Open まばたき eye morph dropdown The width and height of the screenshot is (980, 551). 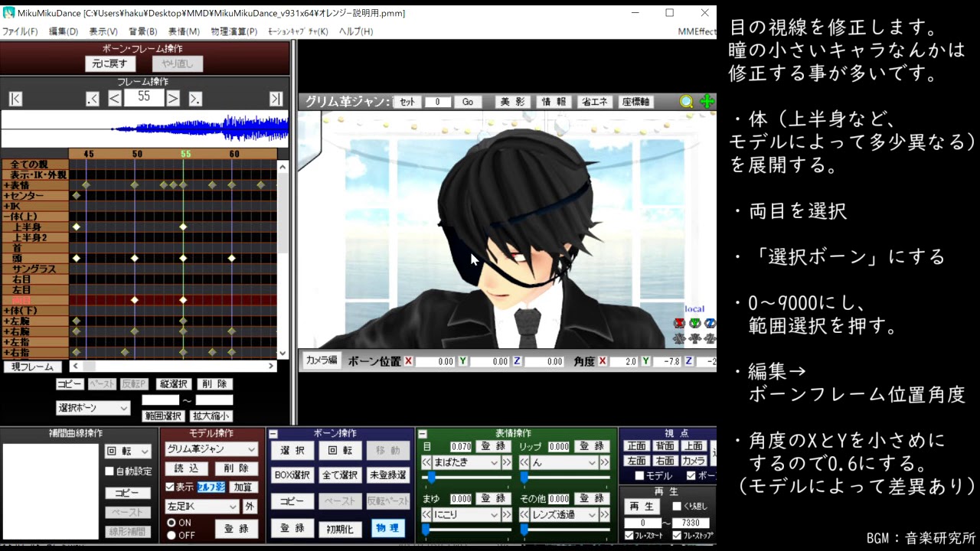click(466, 462)
